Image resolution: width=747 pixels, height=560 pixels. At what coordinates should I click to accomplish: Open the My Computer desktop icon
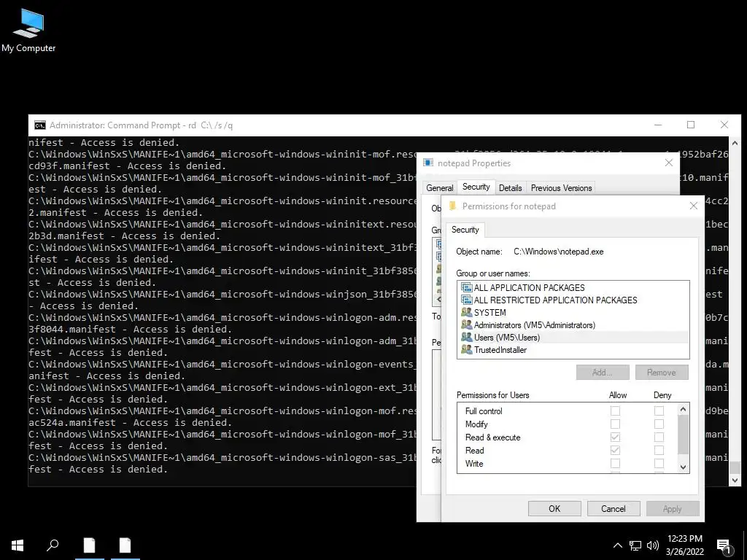point(28,31)
